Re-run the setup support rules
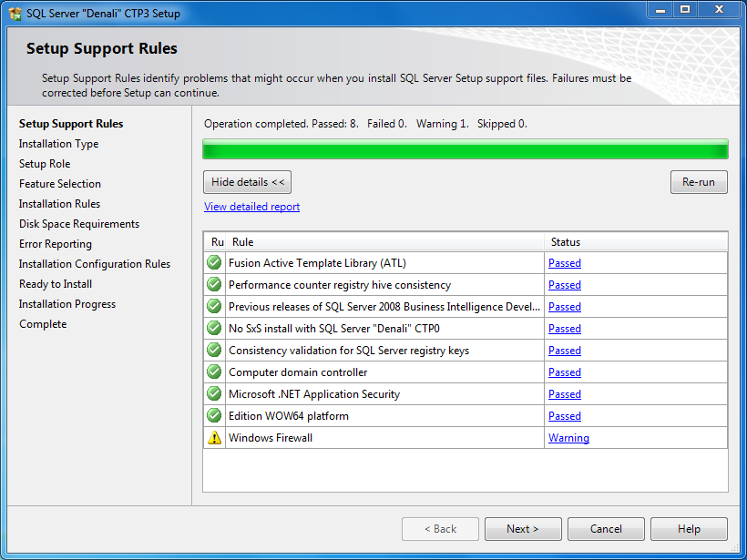 point(699,182)
